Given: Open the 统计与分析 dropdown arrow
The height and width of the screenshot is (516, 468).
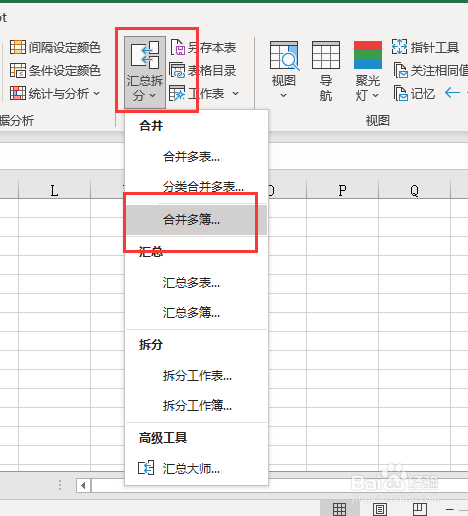Looking at the screenshot, I should (97, 93).
